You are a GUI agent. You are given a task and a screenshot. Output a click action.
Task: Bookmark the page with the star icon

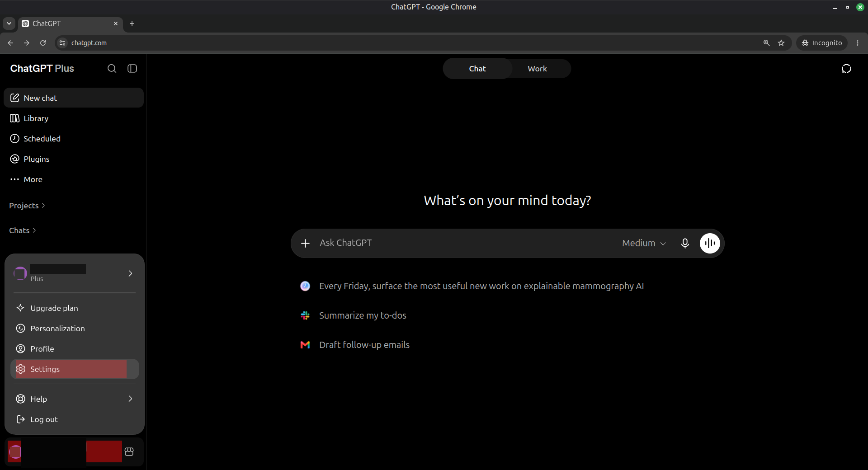(x=781, y=43)
